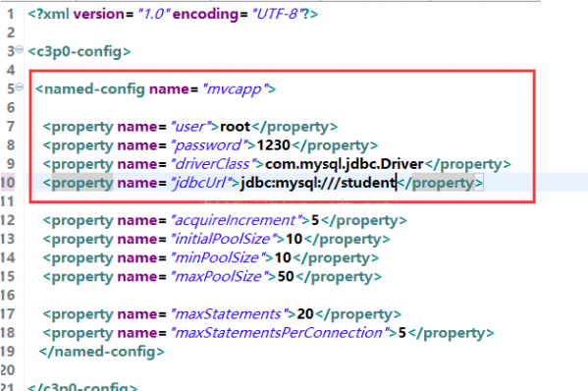The image size is (588, 391).
Task: Click line number 10 in the gutter
Action: [x=8, y=183]
